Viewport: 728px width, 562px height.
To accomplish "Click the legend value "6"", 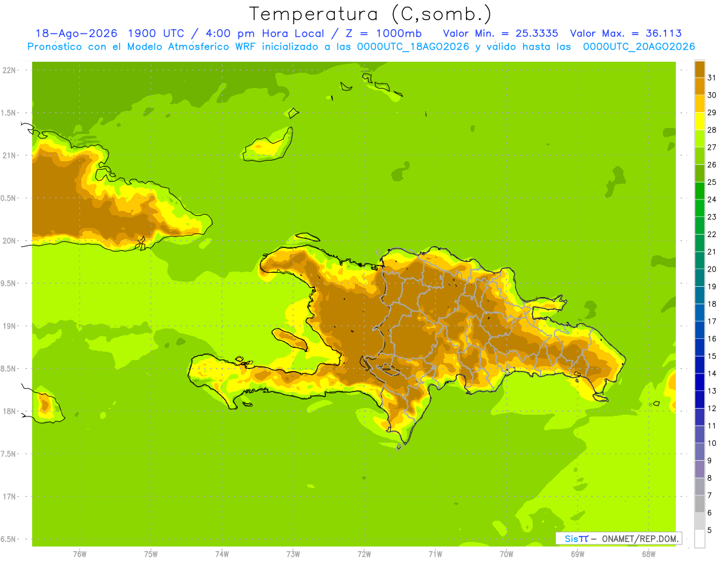I will click(x=709, y=513).
